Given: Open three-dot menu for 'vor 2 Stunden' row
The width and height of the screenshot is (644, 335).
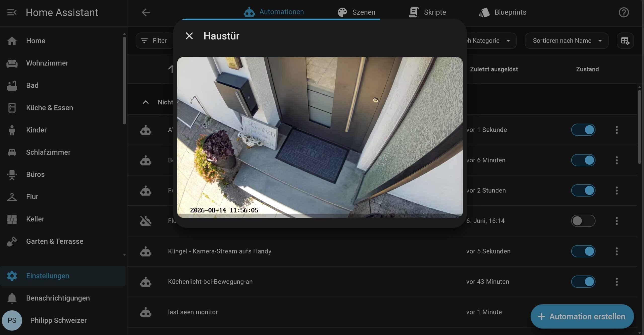Looking at the screenshot, I should 617,191.
